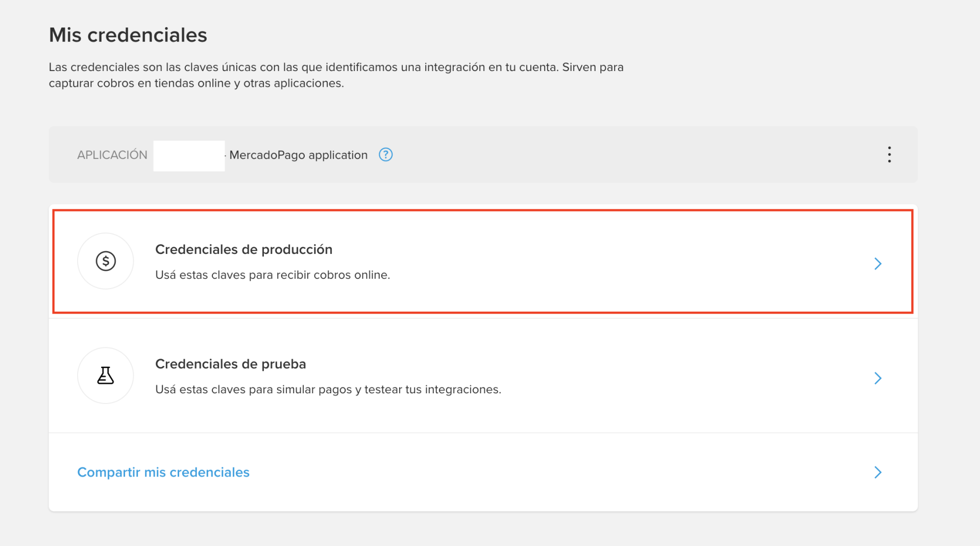Image resolution: width=980 pixels, height=546 pixels.
Task: Click the help question mark icon
Action: tap(385, 155)
